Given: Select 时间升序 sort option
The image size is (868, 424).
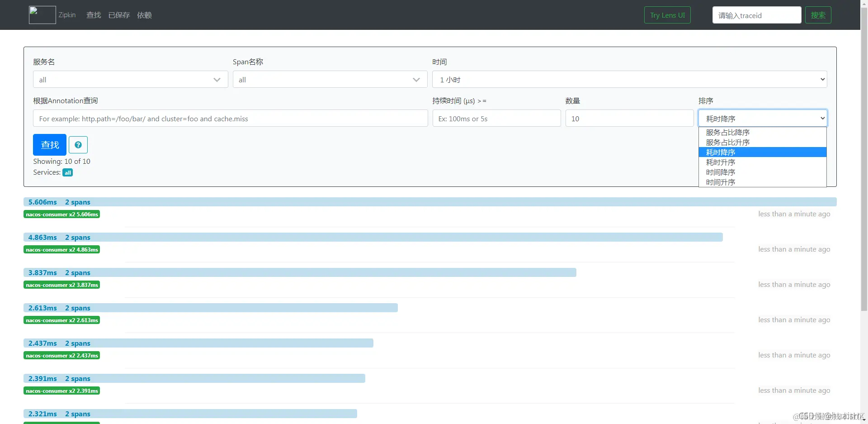Looking at the screenshot, I should tap(763, 182).
